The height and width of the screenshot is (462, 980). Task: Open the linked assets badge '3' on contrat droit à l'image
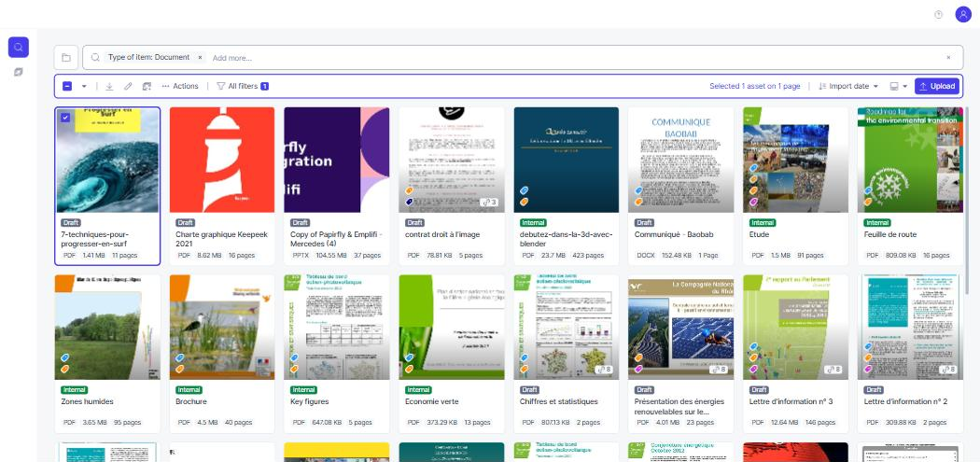click(489, 203)
